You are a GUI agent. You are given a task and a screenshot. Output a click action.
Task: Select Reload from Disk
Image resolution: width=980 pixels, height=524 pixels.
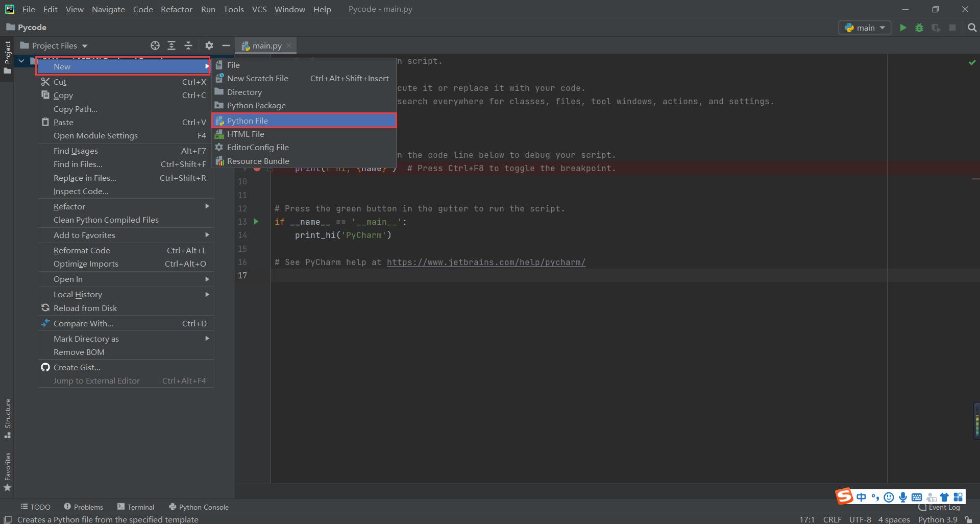[126, 308]
